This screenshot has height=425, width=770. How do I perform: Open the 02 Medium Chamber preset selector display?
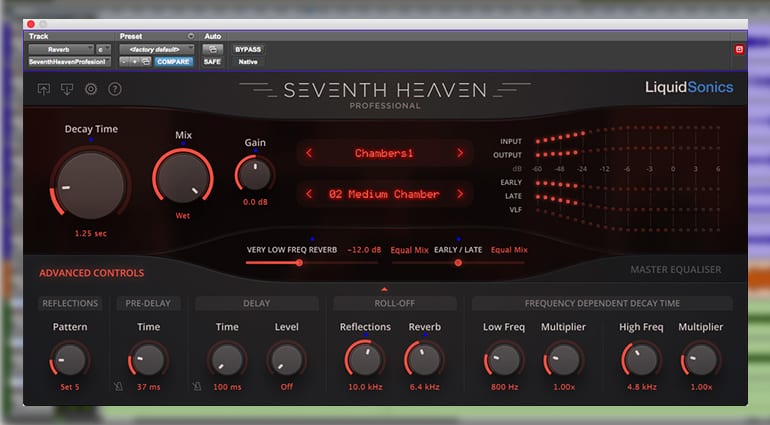click(384, 194)
